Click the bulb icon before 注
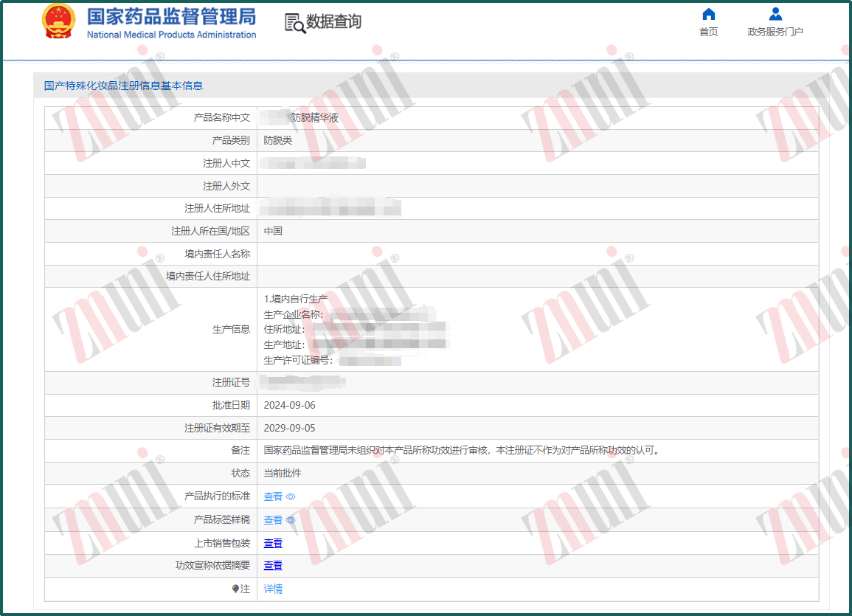852x616 pixels. click(x=235, y=589)
